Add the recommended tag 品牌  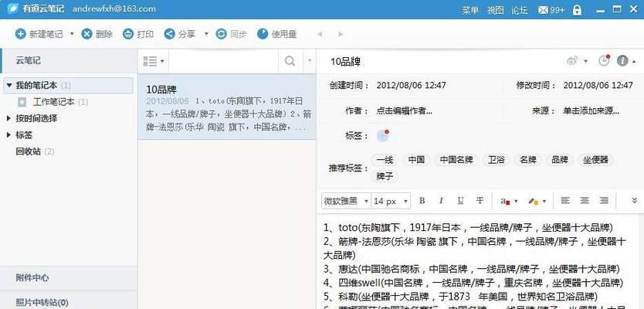coord(559,160)
